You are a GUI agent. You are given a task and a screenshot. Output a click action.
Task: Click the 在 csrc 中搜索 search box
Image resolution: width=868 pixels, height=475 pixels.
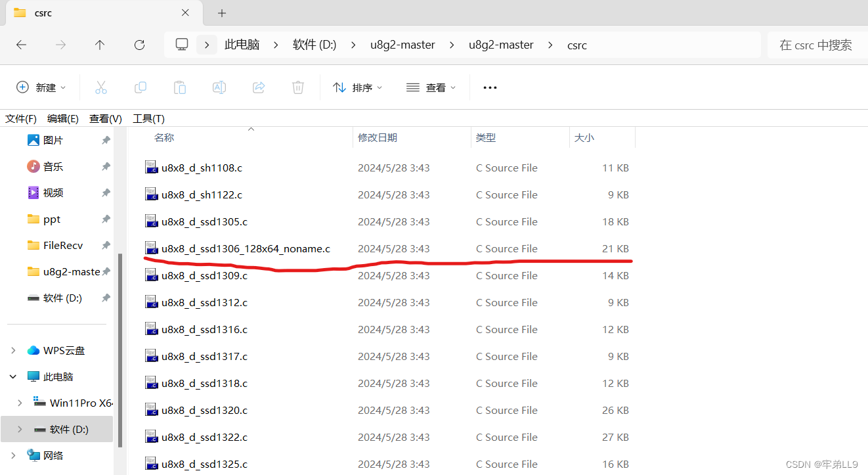pyautogui.click(x=817, y=45)
